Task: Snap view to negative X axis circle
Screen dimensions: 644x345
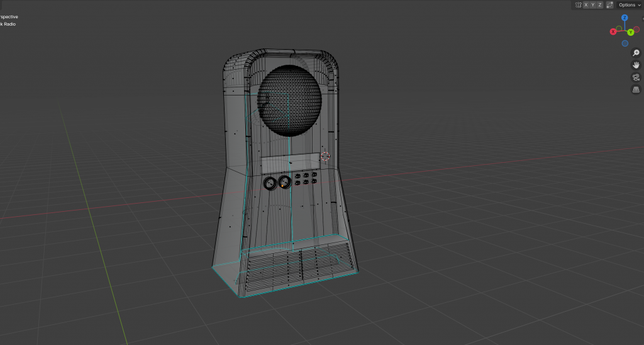Action: [x=636, y=29]
